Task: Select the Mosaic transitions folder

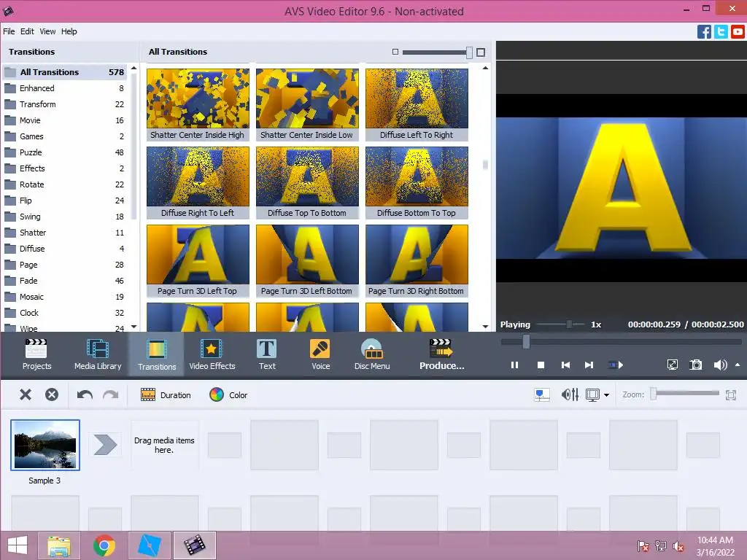Action: [x=64, y=297]
